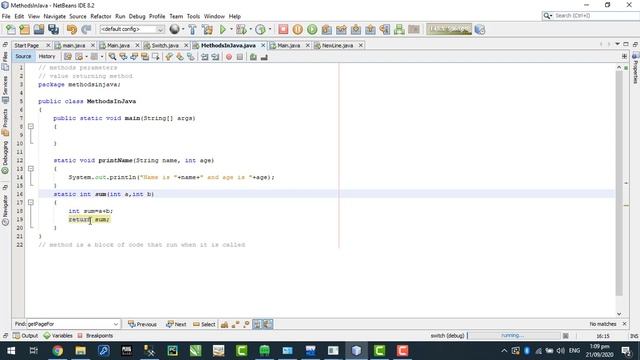This screenshot has width=640, height=360.
Task: Click the Open Project toolbar icon
Action: tap(39, 29)
